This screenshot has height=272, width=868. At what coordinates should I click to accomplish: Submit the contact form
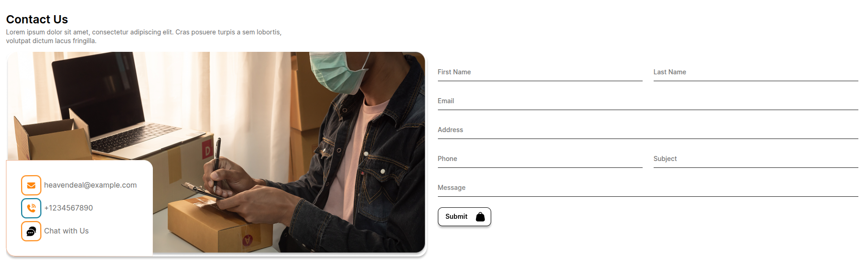click(x=465, y=217)
